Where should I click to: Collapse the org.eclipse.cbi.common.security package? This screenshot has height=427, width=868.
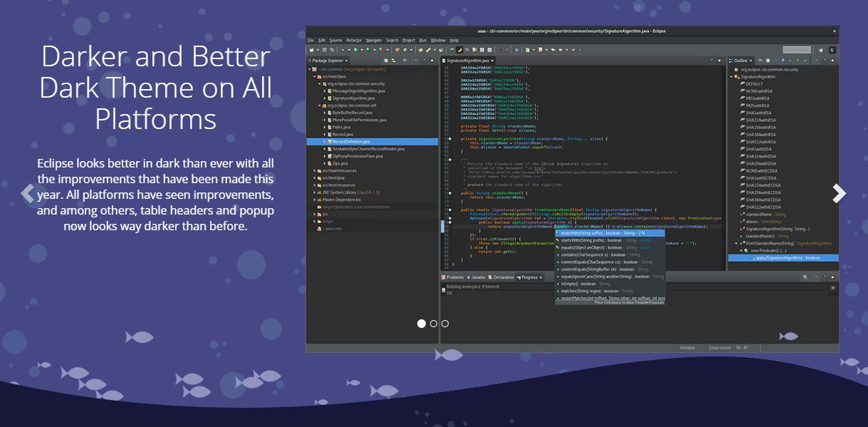(320, 84)
